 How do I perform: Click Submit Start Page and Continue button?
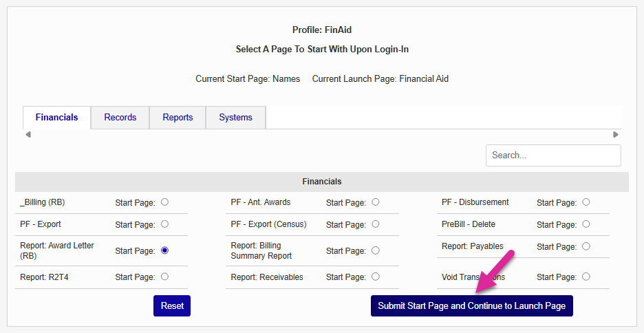[x=471, y=306]
